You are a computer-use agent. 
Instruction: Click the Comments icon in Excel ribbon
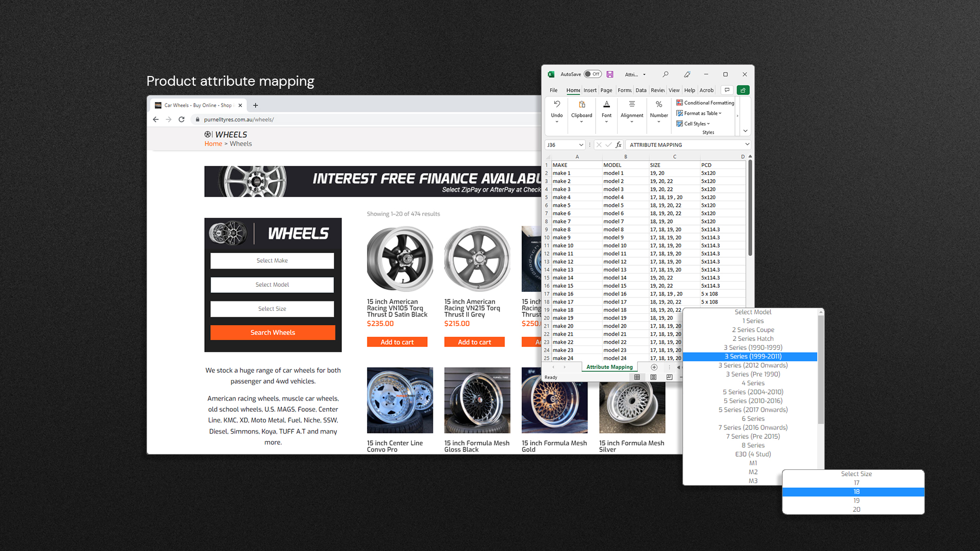pyautogui.click(x=727, y=90)
